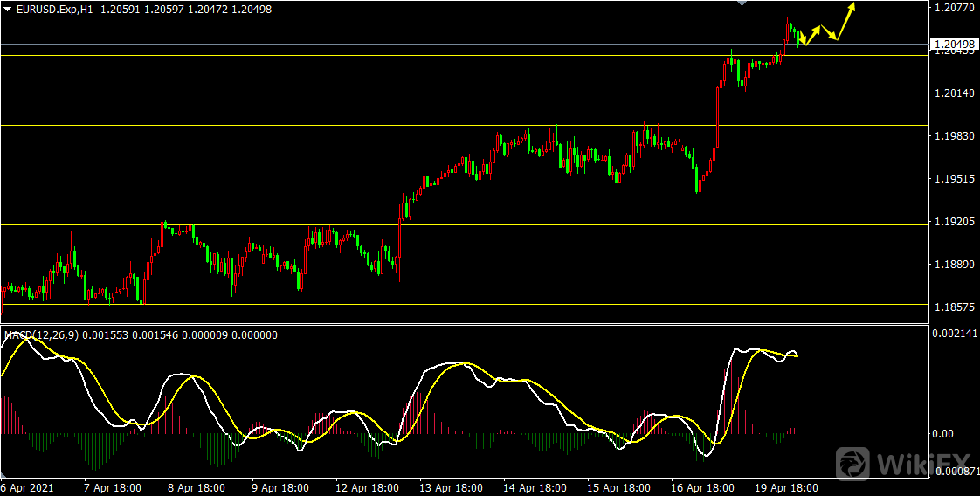This screenshot has width=980, height=496.
Task: Select the first short upward yellow arrow
Action: pos(811,35)
